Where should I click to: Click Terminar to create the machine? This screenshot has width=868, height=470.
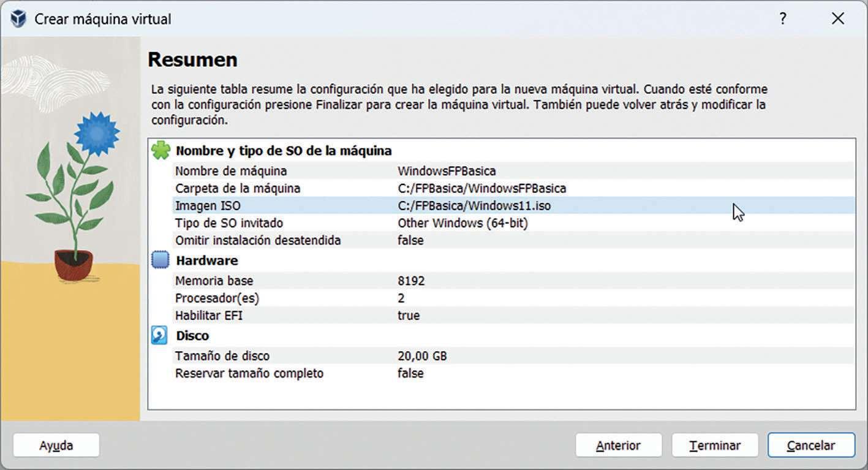[x=715, y=445]
